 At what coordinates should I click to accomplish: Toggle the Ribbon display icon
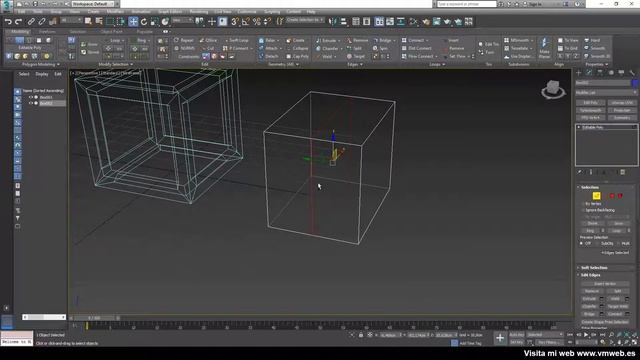click(x=379, y=21)
